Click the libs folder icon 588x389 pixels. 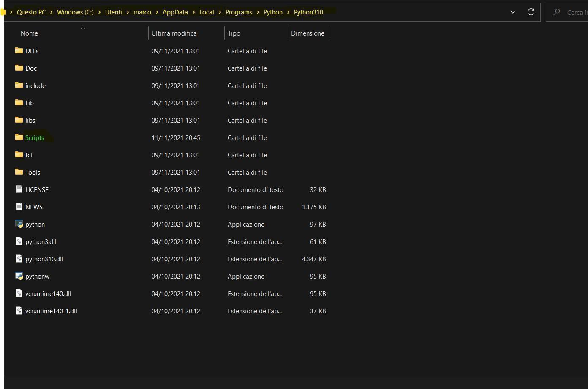point(19,120)
